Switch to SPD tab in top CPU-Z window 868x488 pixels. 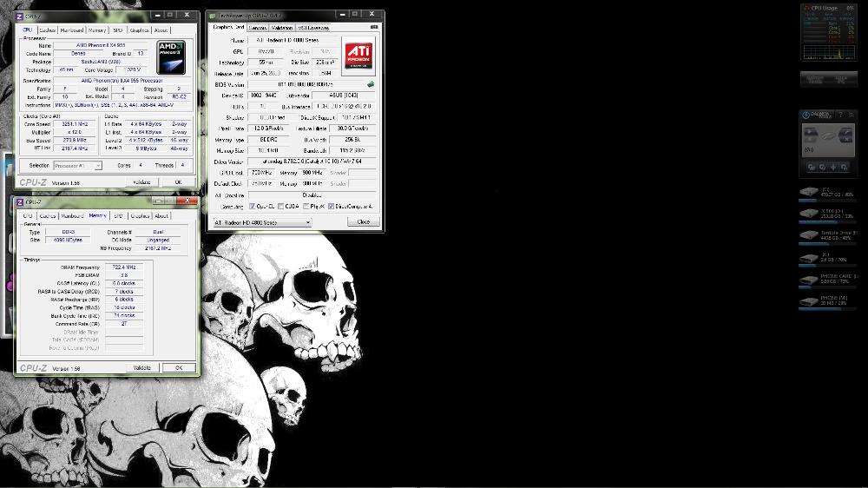coord(118,30)
